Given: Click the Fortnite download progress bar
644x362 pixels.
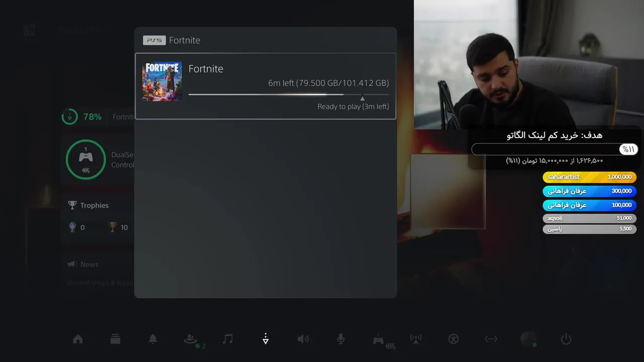Looking at the screenshot, I should (289, 94).
